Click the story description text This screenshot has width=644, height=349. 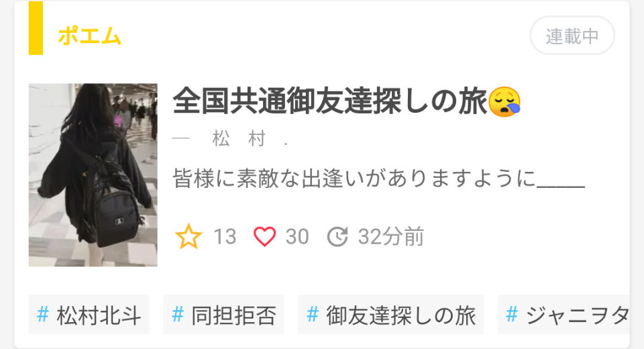[x=378, y=179]
